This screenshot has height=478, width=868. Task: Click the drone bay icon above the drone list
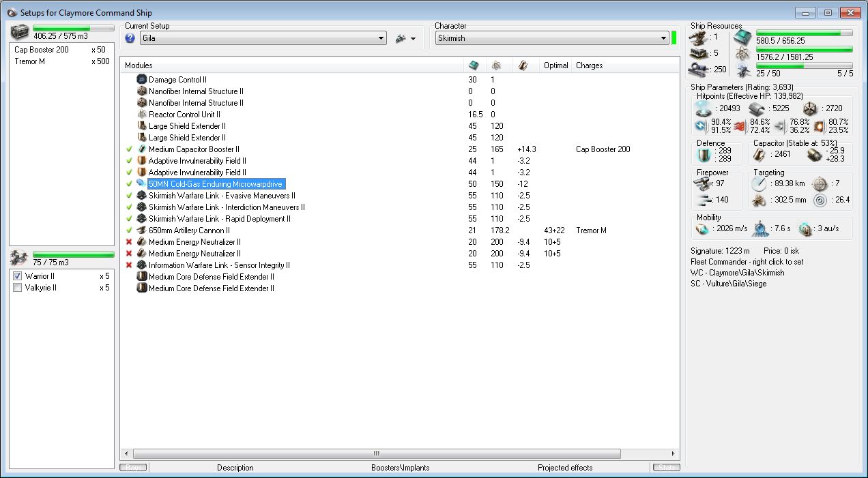[19, 258]
